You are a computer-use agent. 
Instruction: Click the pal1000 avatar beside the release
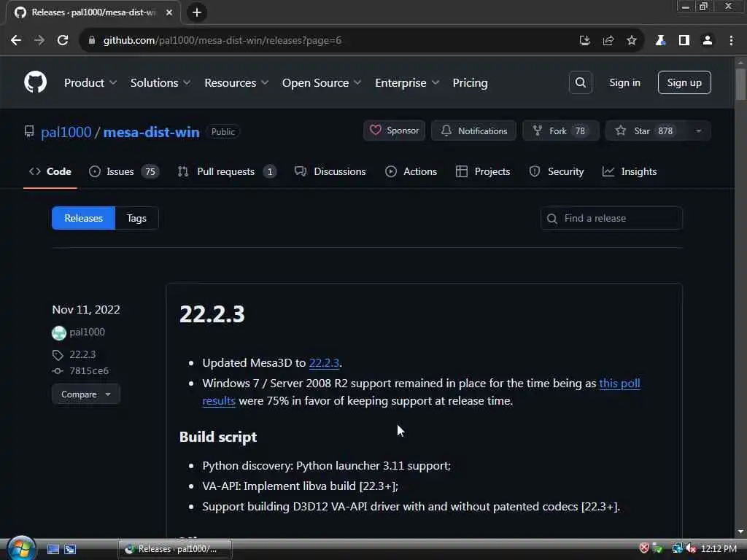(x=59, y=332)
